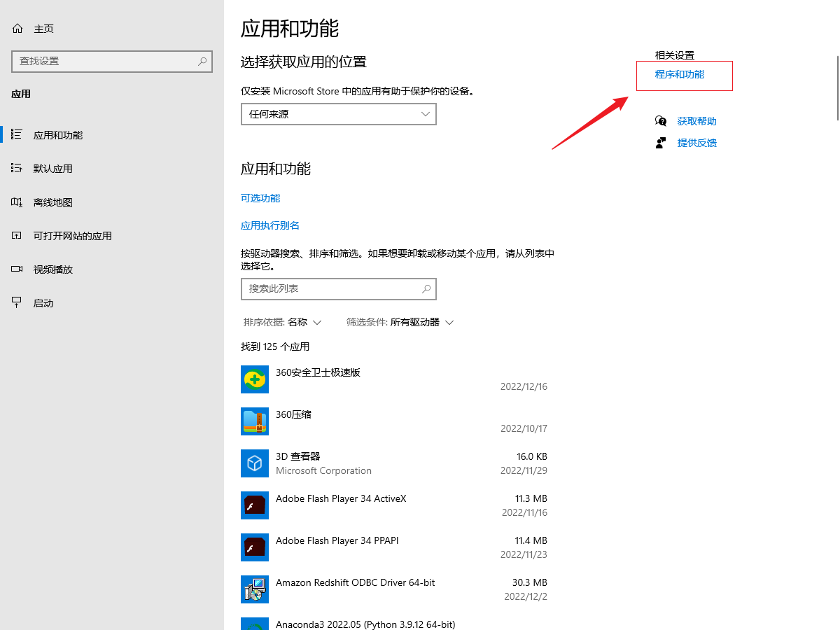Select the 3D 查看器 app name
This screenshot has width=840, height=630.
click(297, 456)
